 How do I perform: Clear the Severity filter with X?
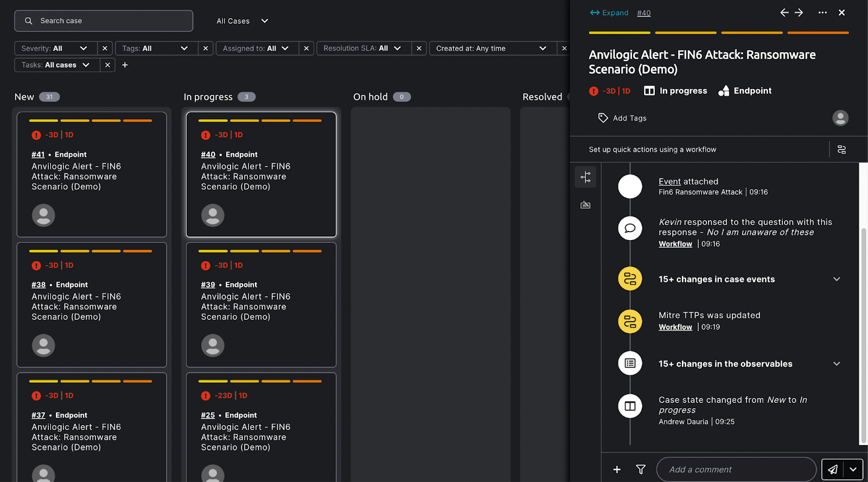pyautogui.click(x=105, y=48)
